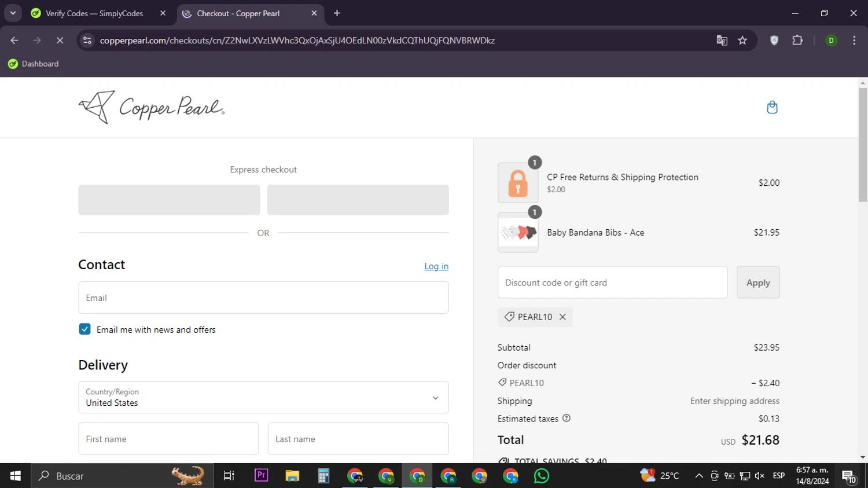Switch to the Chrome window with U badge

[386, 476]
